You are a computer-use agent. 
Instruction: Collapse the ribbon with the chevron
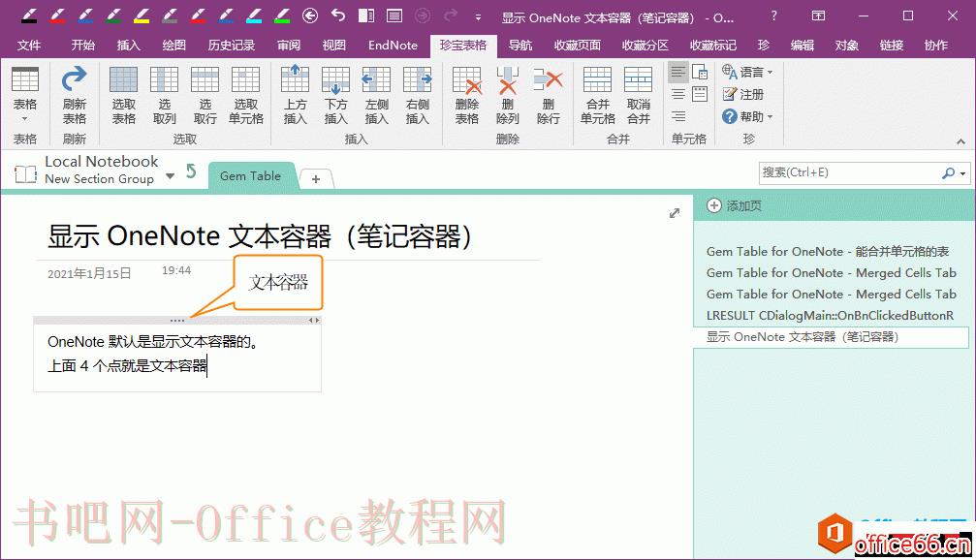pyautogui.click(x=961, y=141)
